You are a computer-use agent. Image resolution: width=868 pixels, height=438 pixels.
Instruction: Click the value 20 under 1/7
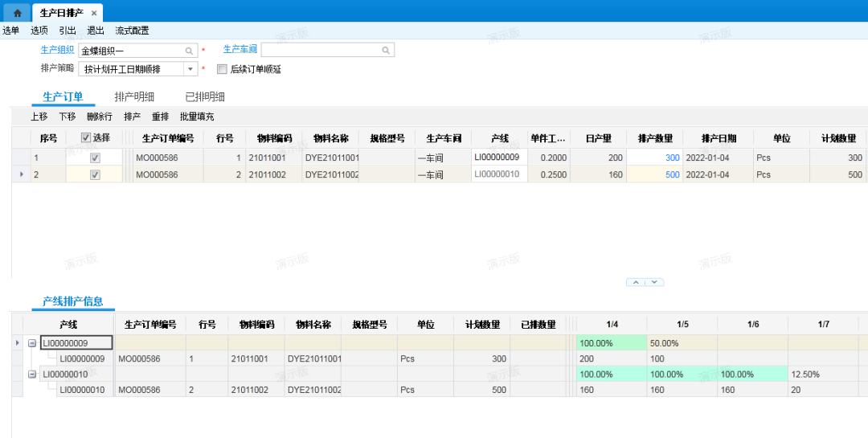pos(796,390)
